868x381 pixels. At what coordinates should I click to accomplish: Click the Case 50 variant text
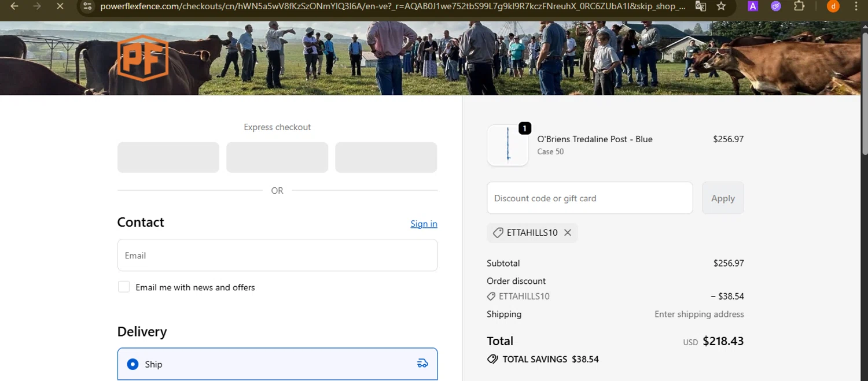(x=550, y=152)
